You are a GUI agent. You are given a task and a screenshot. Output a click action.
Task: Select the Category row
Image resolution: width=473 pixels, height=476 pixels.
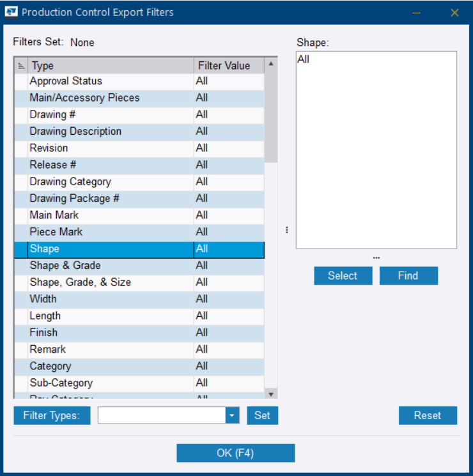[139, 366]
